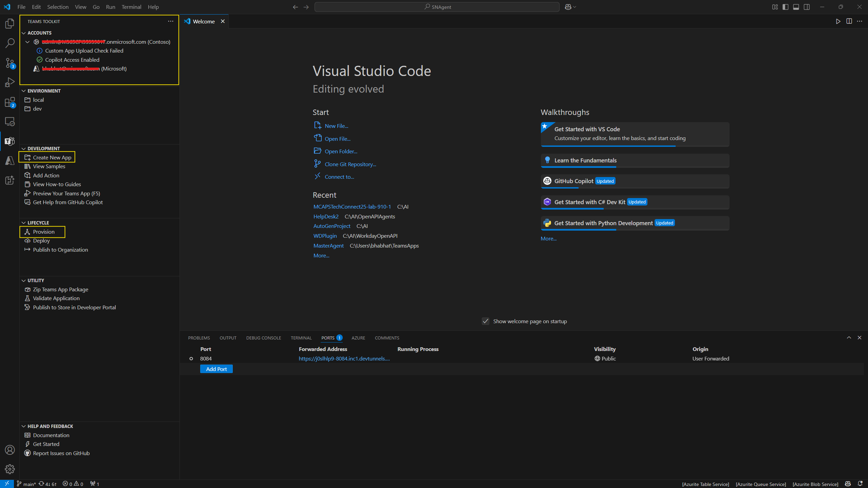The height and width of the screenshot is (488, 868).
Task: Open Get Started with VS Code walkthrough
Action: tap(635, 134)
